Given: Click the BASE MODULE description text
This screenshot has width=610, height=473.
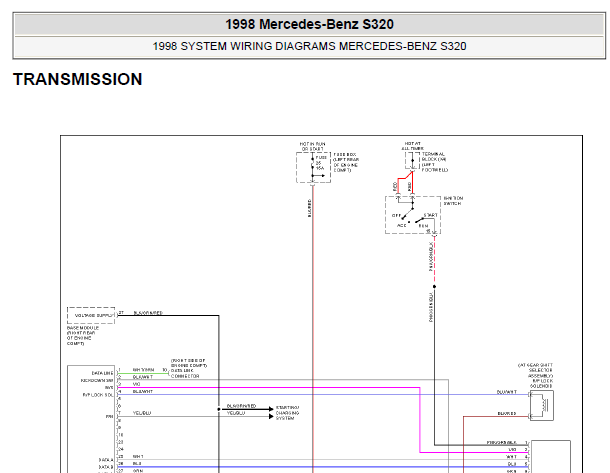Looking at the screenshot, I should (82, 336).
